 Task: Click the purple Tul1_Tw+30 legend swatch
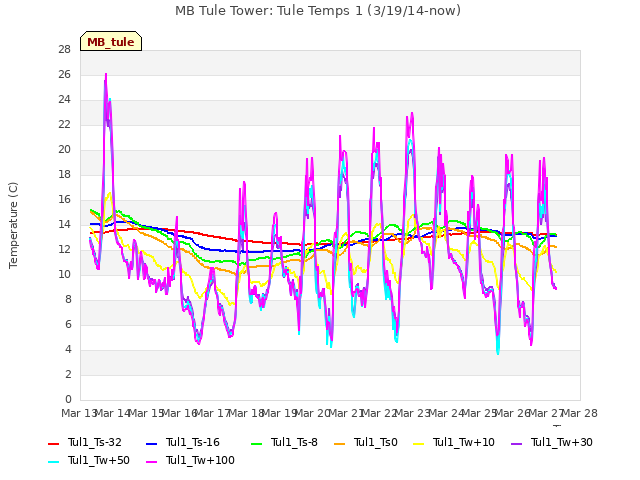[x=517, y=443]
